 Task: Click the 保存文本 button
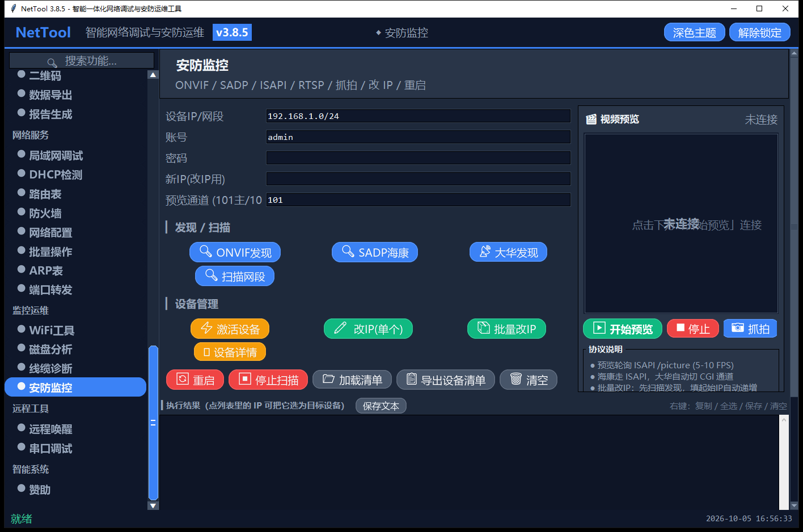[x=381, y=406]
